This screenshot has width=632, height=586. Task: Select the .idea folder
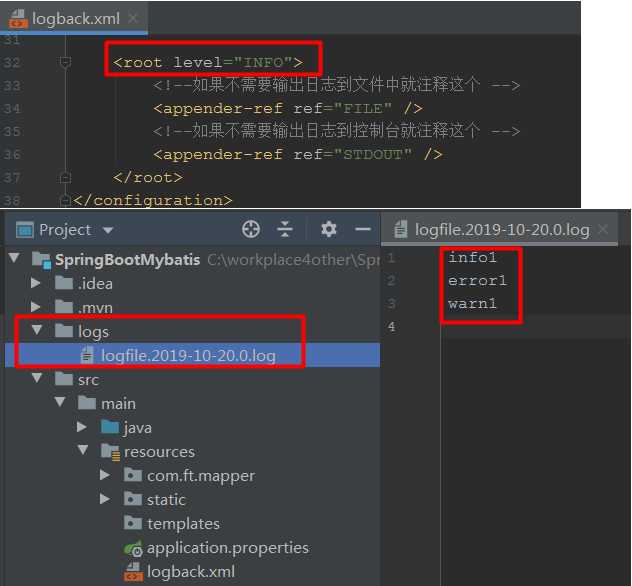coord(95,284)
